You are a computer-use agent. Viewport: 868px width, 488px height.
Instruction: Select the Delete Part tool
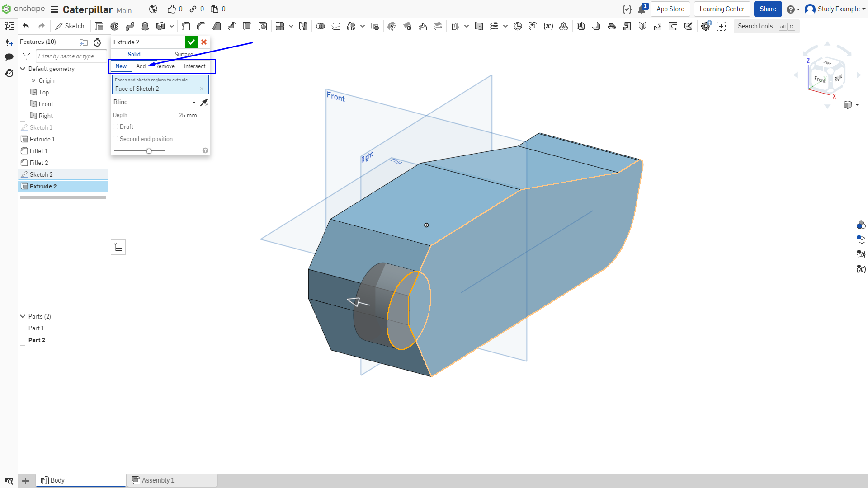tap(375, 26)
